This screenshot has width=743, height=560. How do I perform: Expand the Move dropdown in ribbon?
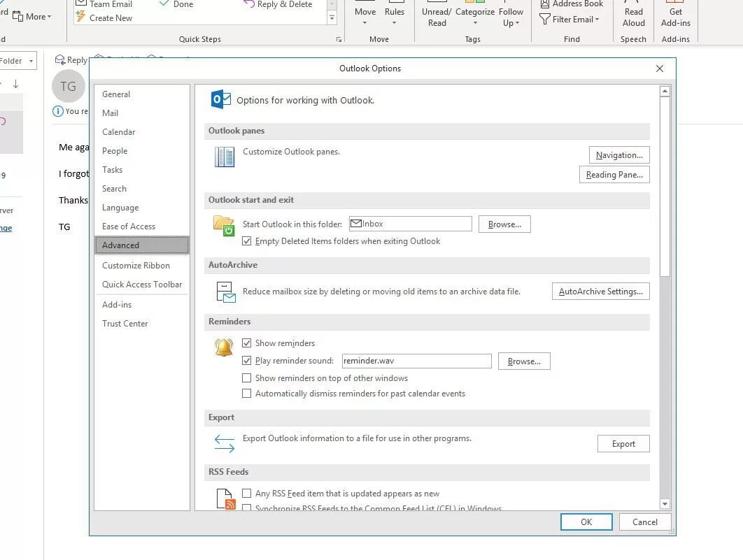click(365, 23)
